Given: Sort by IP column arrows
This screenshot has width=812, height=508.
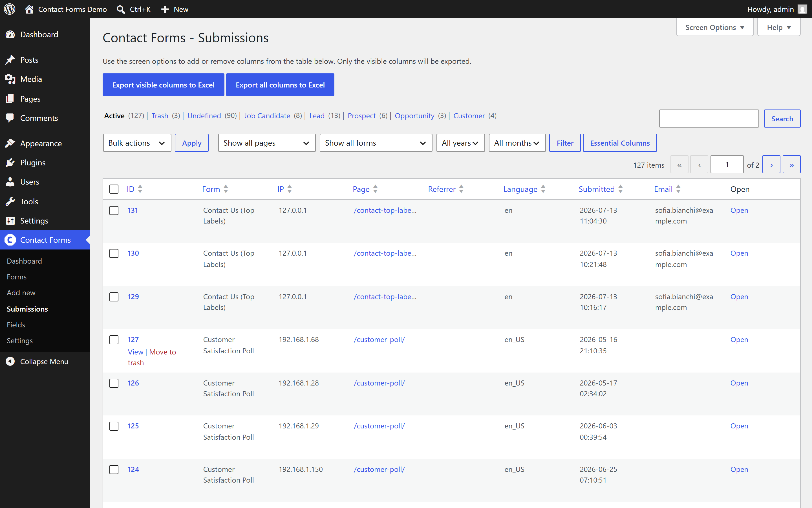Looking at the screenshot, I should 290,189.
